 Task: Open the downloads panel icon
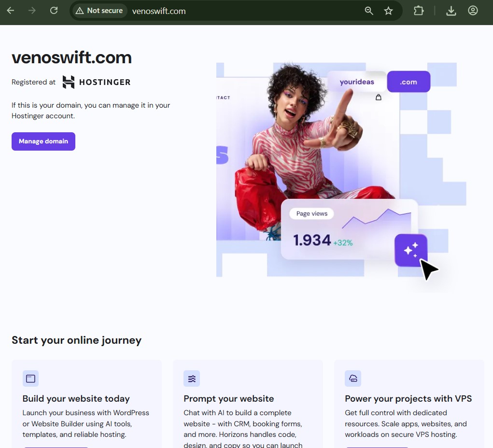[451, 10]
